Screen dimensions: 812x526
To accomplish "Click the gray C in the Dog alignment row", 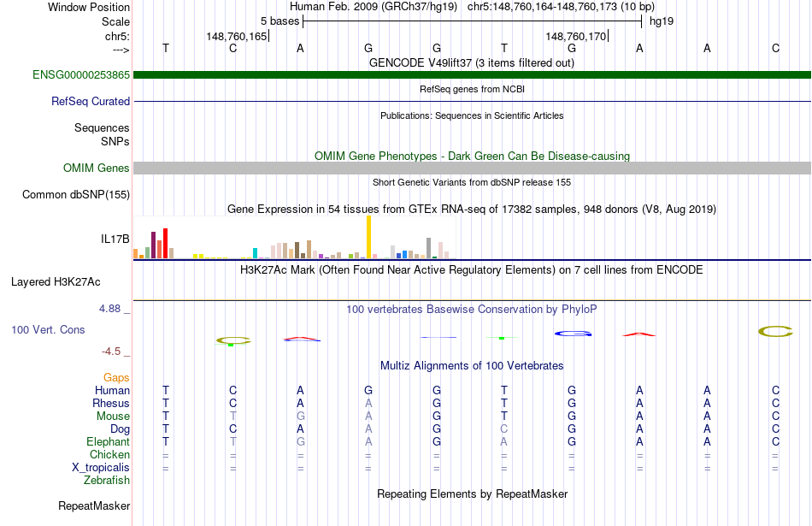I will coord(504,429).
